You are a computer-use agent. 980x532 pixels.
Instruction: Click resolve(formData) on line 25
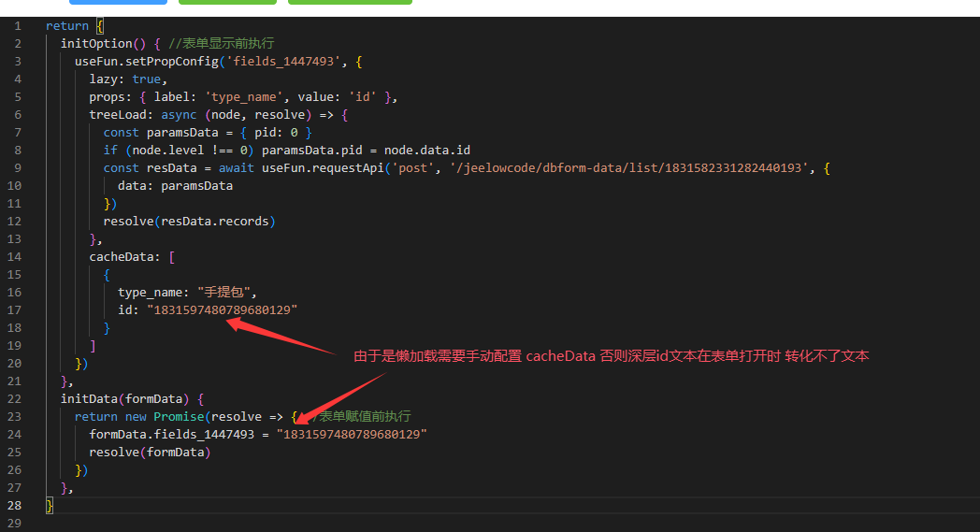pos(150,452)
